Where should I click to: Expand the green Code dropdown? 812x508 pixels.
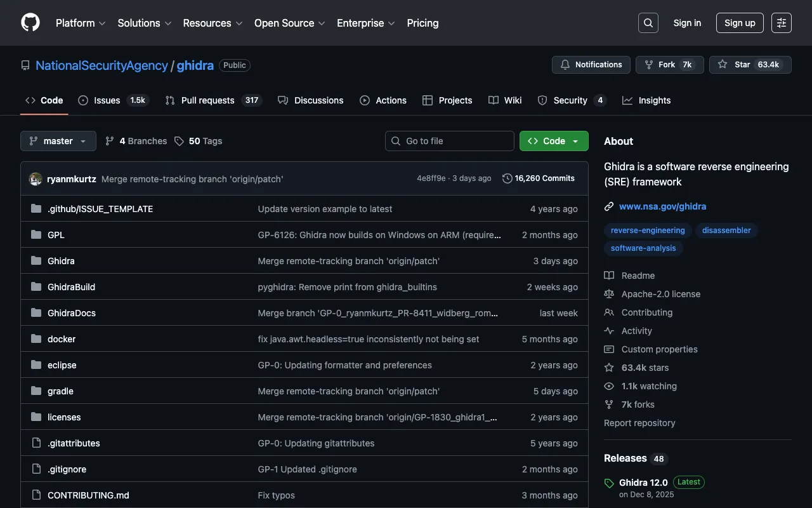[553, 140]
